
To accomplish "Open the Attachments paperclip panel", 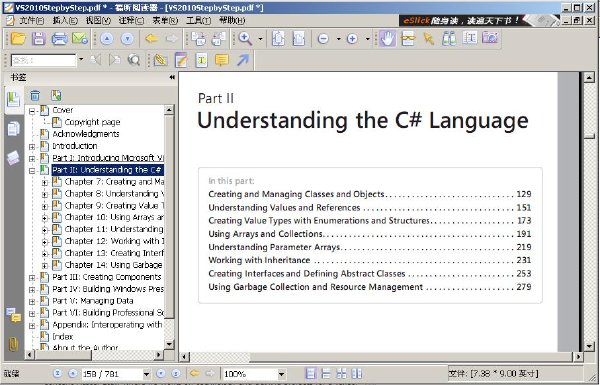I will pos(13,344).
